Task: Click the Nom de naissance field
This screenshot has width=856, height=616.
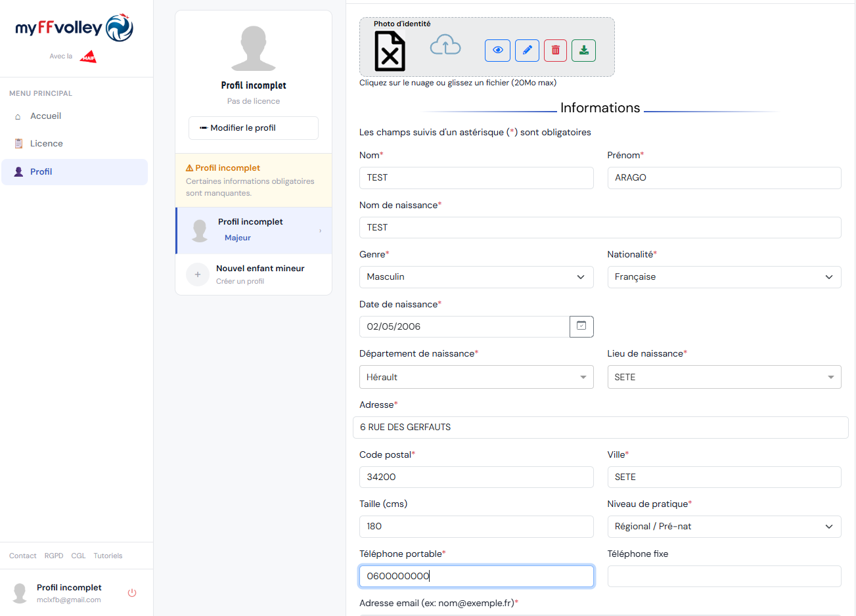Action: click(600, 228)
